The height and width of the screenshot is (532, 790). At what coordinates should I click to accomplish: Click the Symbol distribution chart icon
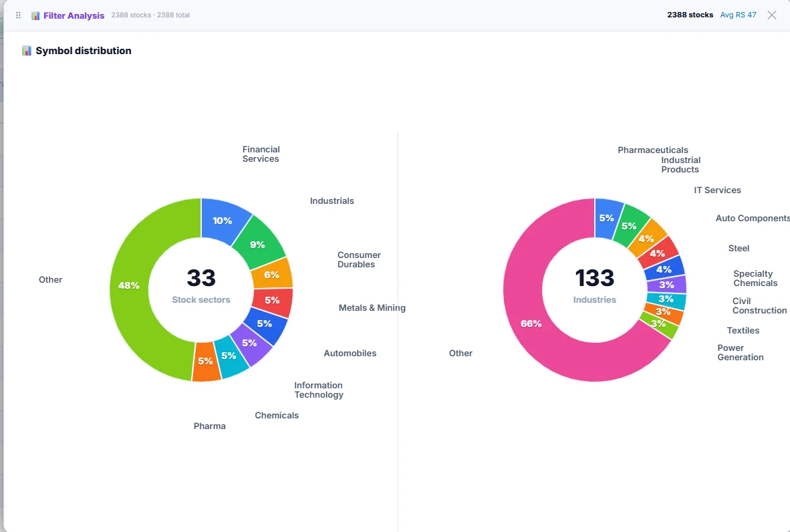point(27,50)
